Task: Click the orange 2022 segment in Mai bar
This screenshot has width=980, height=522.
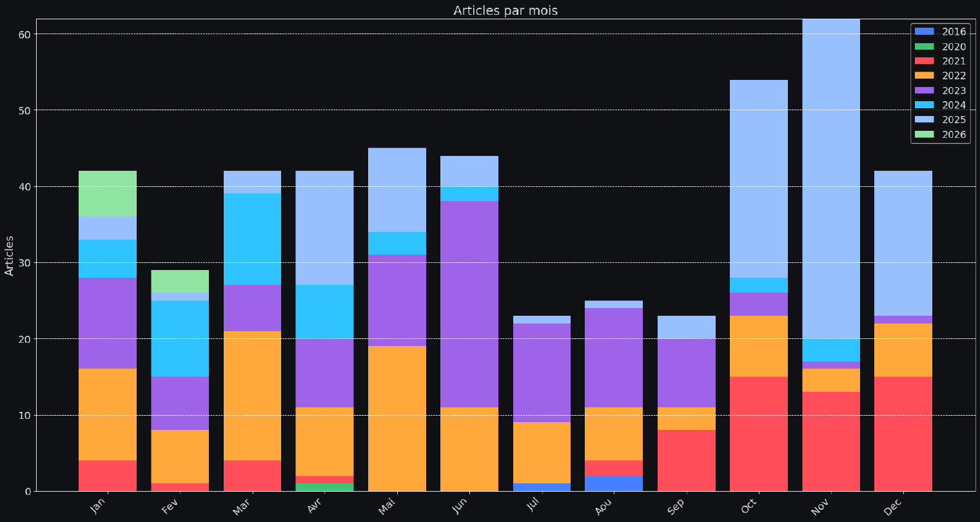Action: (397, 418)
